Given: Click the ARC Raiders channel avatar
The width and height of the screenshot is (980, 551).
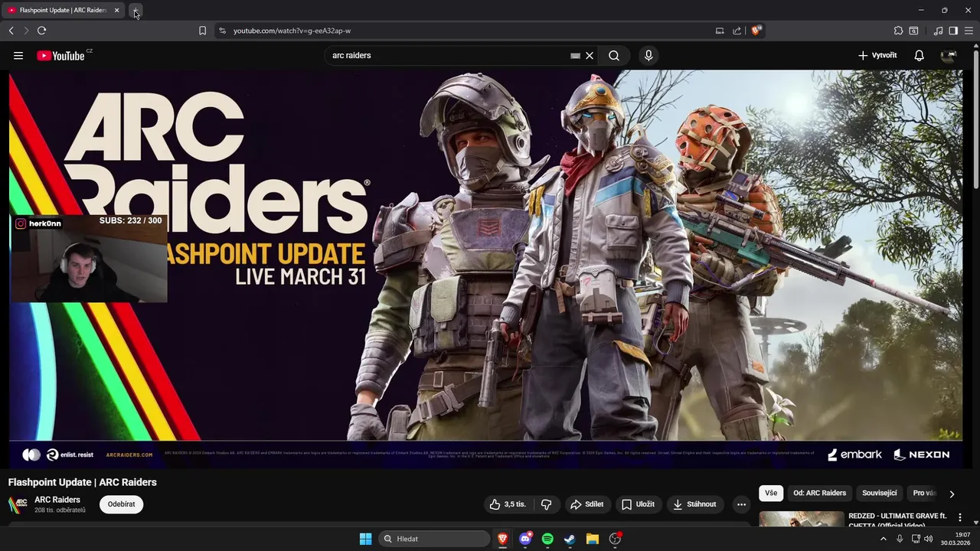Looking at the screenshot, I should [x=18, y=504].
